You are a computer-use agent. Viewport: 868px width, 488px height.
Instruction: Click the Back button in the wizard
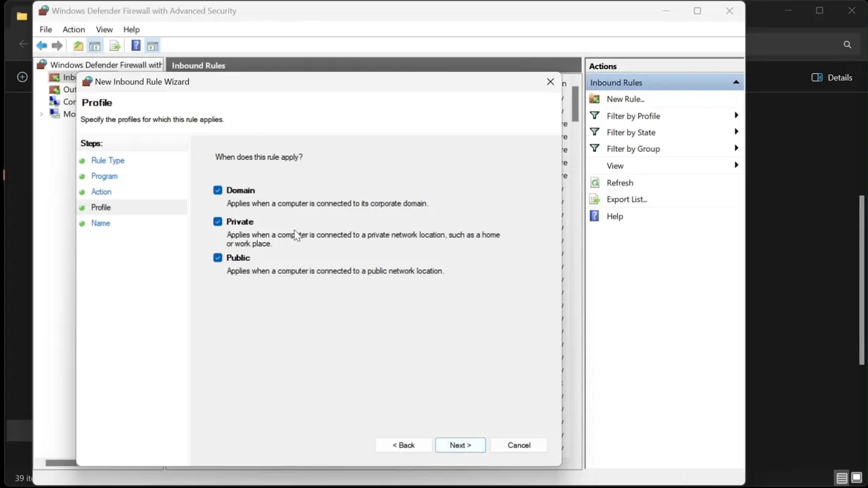[x=403, y=445]
